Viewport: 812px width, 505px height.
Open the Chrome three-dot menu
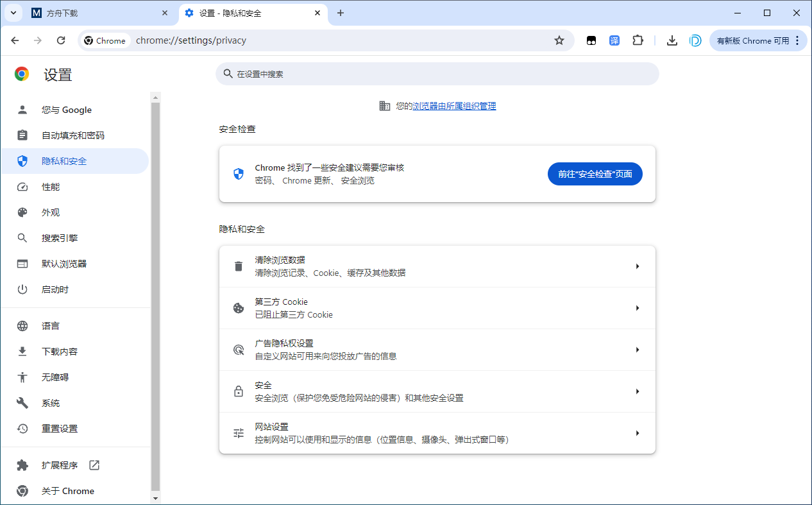point(797,40)
